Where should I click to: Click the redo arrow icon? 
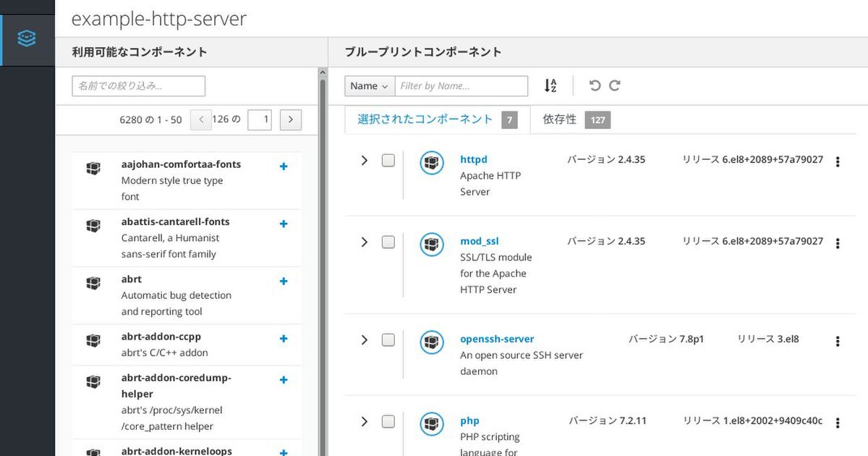click(x=615, y=85)
